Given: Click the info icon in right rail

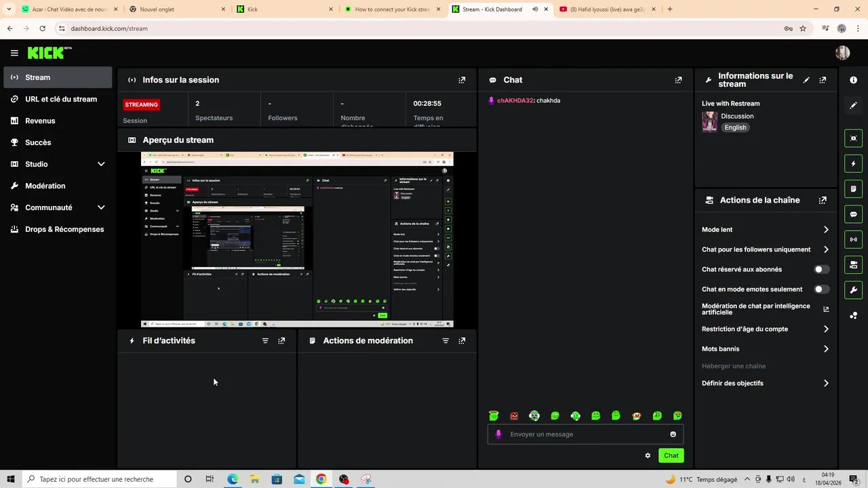Looking at the screenshot, I should [x=853, y=80].
